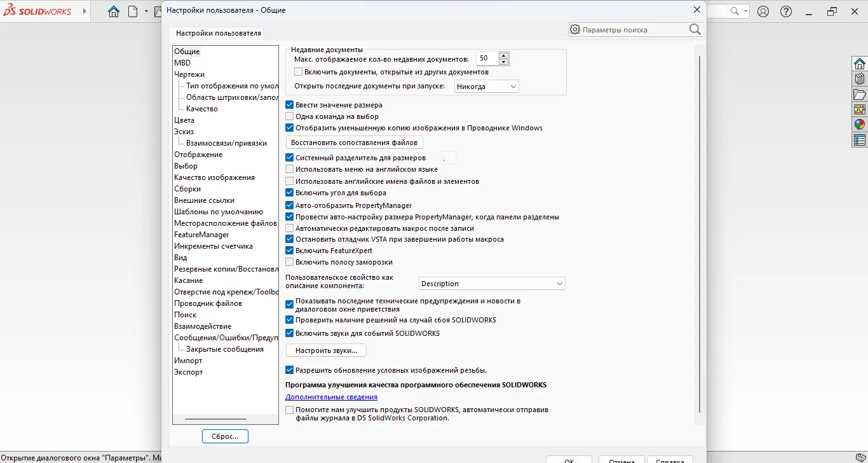Select 'Взаимосвязи/привязки' tree item
Screen dimensions: 868x463
[226, 143]
